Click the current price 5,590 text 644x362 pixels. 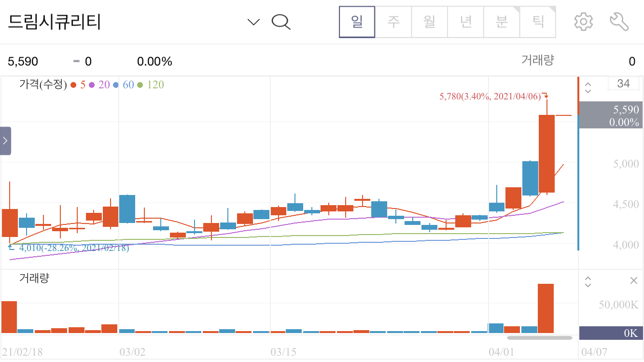click(x=23, y=61)
